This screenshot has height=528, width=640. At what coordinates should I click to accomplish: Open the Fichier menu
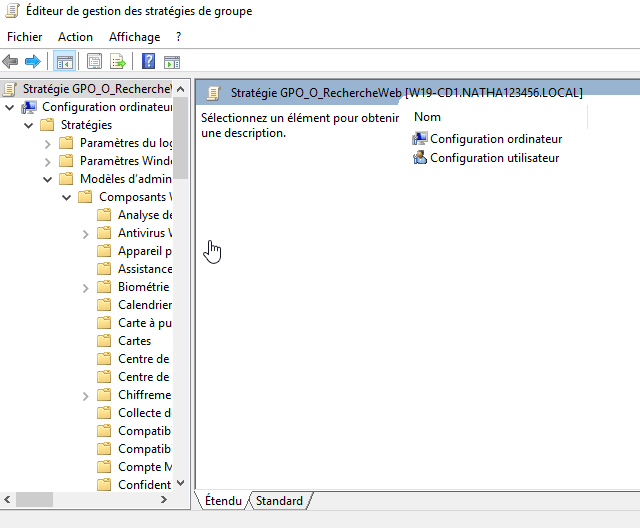tap(24, 37)
